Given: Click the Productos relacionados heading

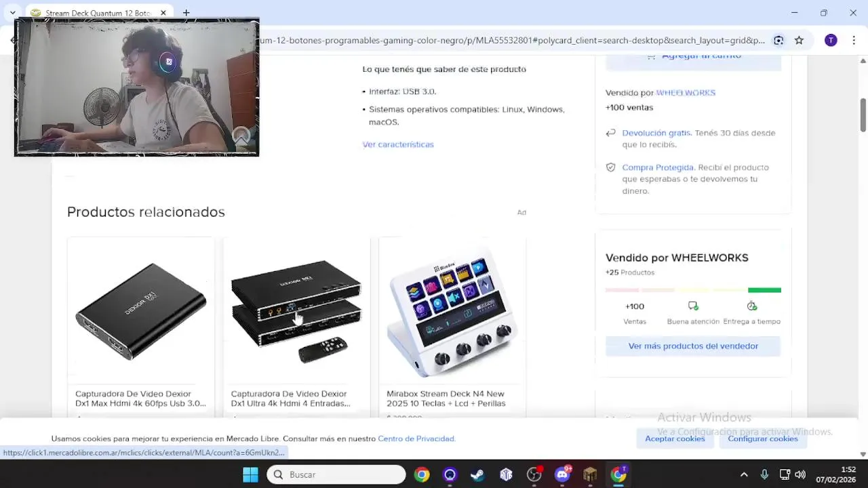Looking at the screenshot, I should point(146,212).
